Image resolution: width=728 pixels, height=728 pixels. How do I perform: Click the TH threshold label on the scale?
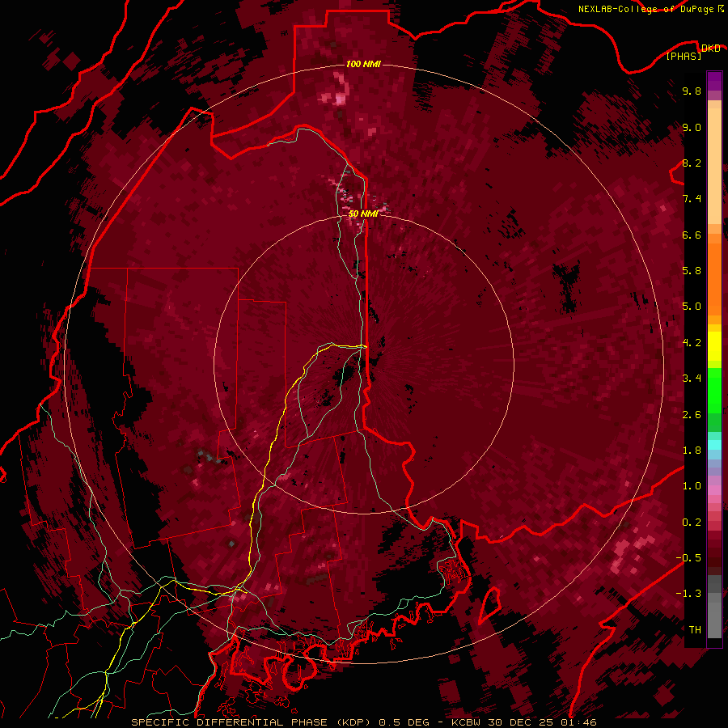(x=695, y=630)
